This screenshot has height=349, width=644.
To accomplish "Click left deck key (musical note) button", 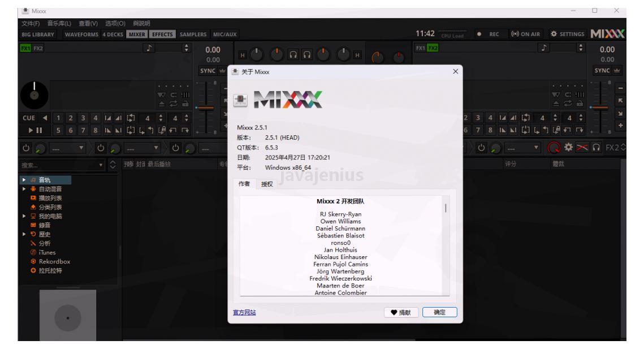I will tap(149, 48).
